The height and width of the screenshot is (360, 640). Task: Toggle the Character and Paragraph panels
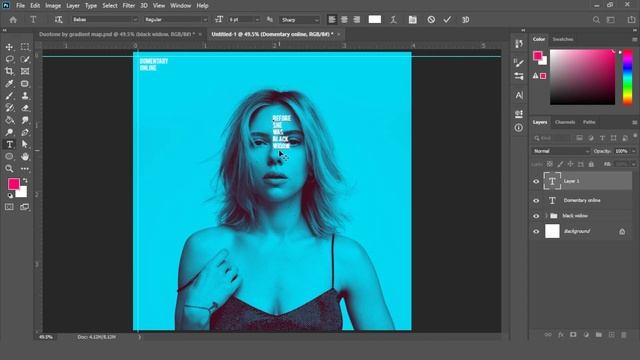(413, 20)
